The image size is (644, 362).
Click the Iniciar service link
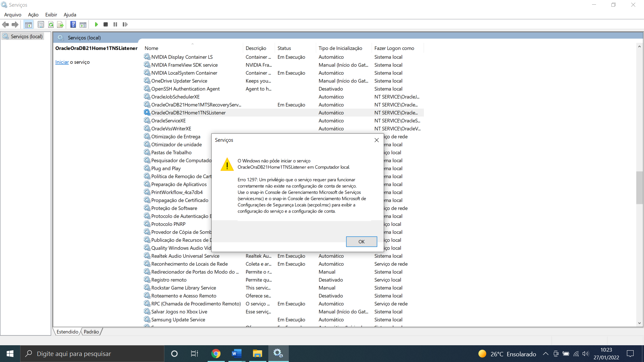(x=62, y=62)
